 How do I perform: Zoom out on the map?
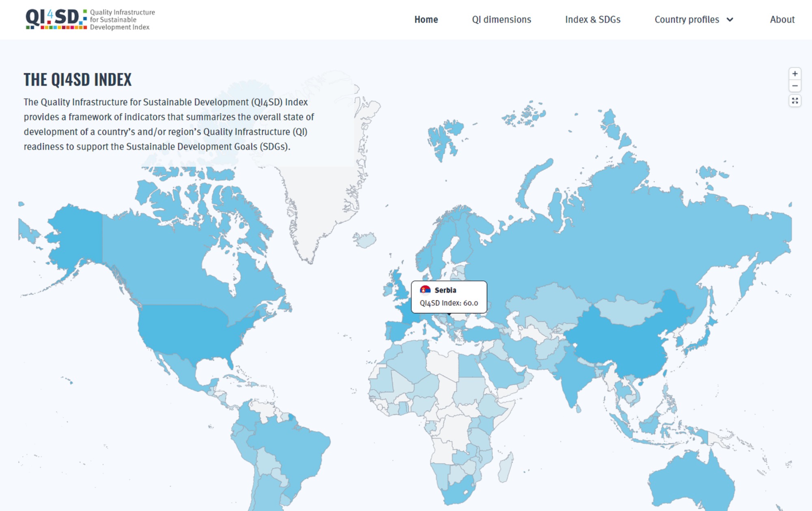point(795,86)
